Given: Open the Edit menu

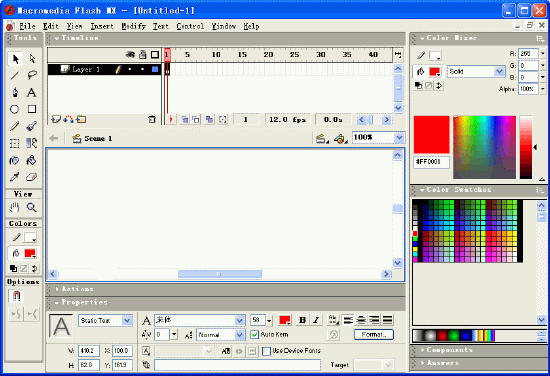Looking at the screenshot, I should coord(51,26).
